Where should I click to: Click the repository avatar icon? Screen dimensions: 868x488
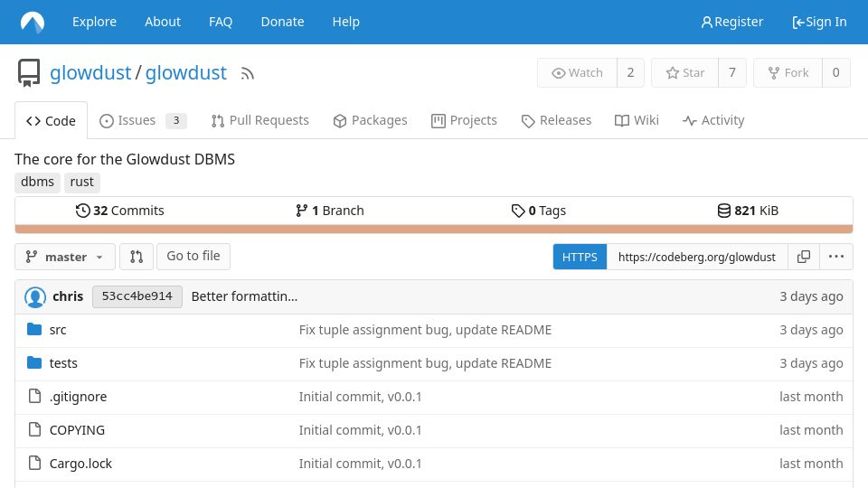pyautogui.click(x=29, y=73)
